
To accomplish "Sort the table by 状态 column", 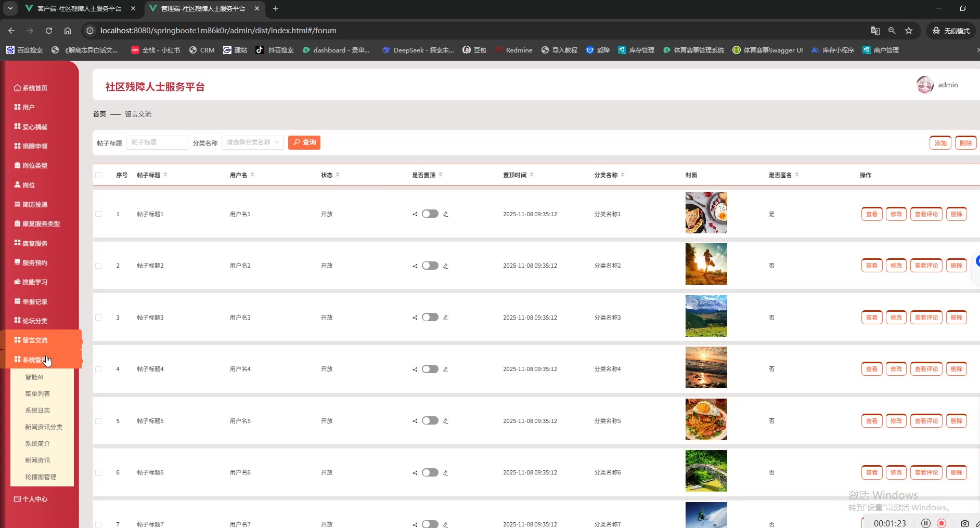I will click(x=338, y=175).
